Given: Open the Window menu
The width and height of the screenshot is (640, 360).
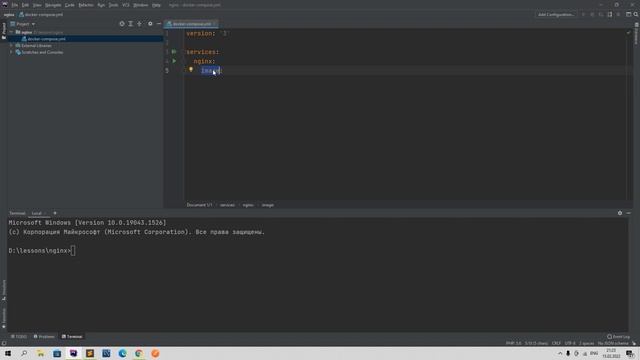Looking at the screenshot, I should tap(141, 5).
